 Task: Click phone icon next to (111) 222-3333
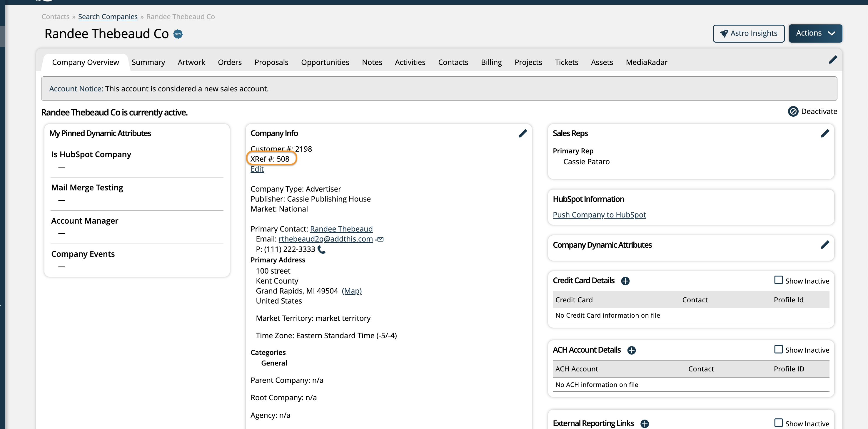(x=321, y=249)
